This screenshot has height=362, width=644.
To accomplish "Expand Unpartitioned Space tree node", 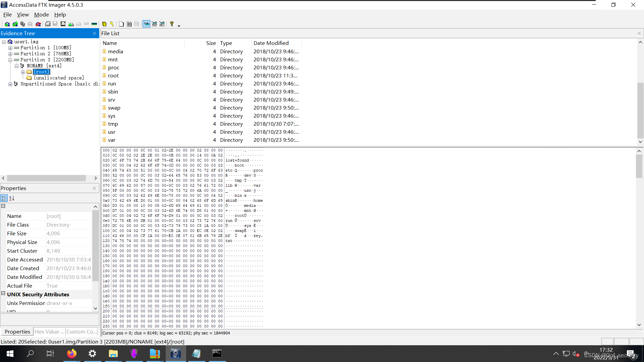I will point(10,84).
